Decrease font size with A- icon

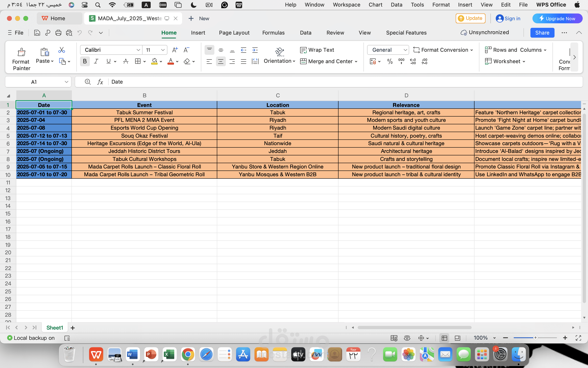(186, 50)
